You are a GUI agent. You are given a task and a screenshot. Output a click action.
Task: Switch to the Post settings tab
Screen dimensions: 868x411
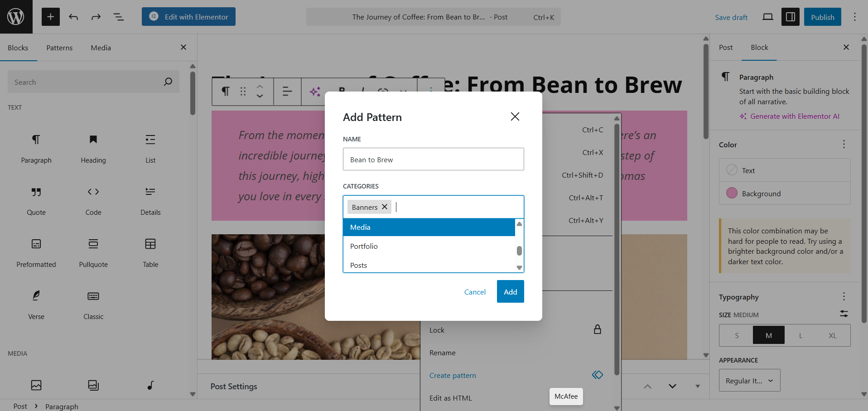click(x=725, y=47)
